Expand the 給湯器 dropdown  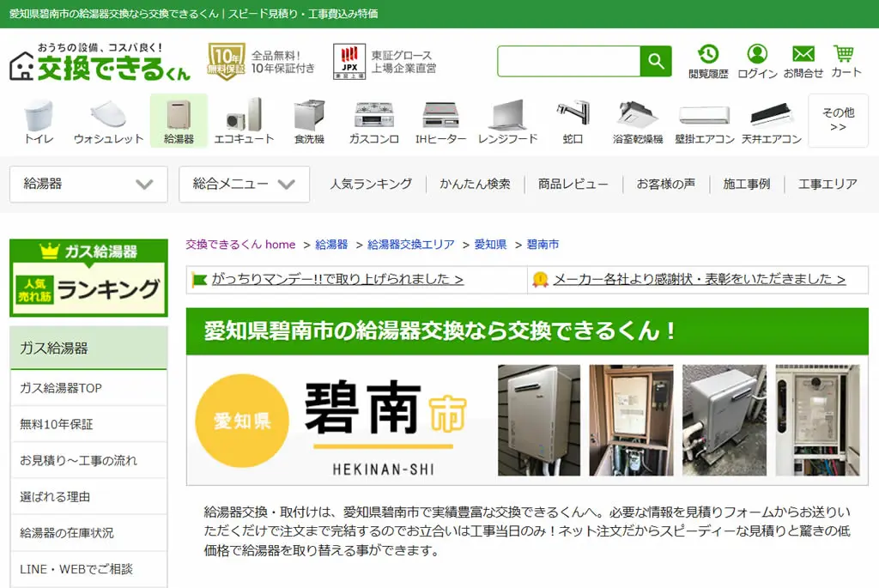(x=88, y=184)
